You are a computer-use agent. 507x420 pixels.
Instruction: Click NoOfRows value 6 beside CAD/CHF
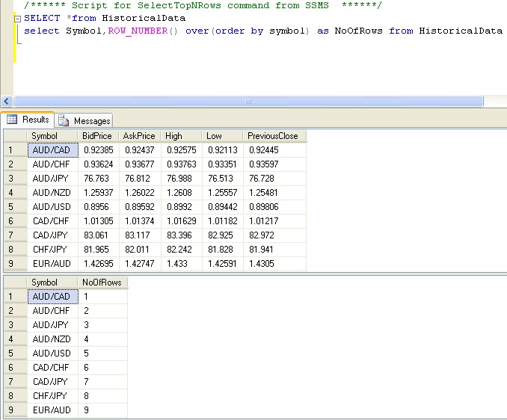tap(103, 368)
